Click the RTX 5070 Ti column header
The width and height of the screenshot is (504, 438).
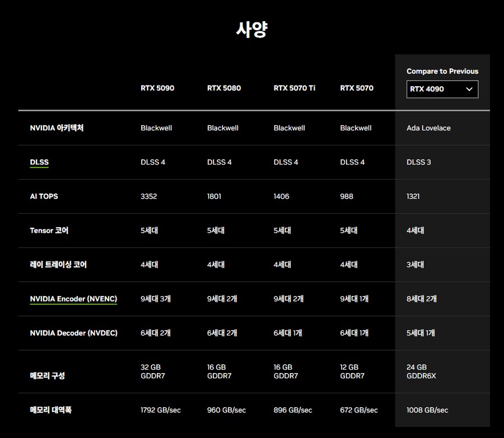click(294, 88)
